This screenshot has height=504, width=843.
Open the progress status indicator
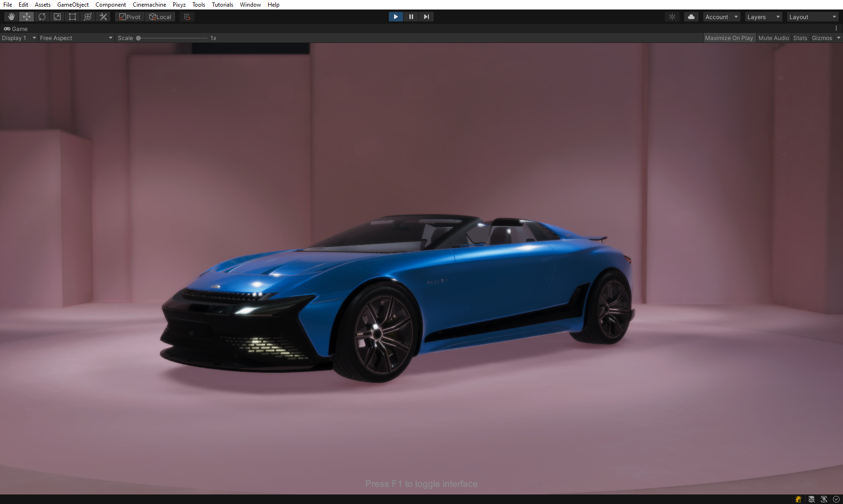[836, 499]
